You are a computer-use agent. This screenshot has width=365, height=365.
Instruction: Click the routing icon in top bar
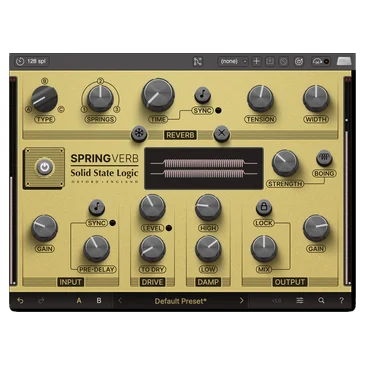(x=198, y=62)
